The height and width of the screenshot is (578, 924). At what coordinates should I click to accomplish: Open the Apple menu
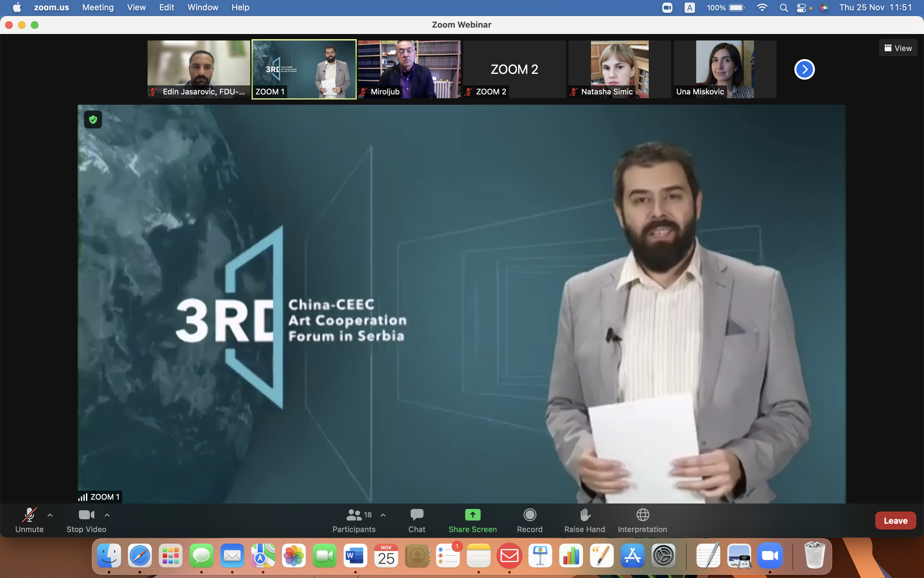click(x=17, y=7)
